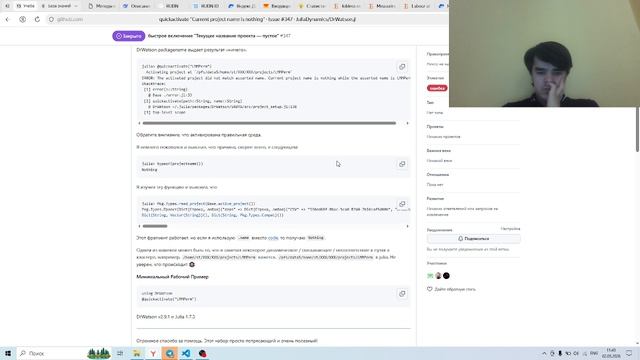Click the issue number #347 in header

[285, 36]
